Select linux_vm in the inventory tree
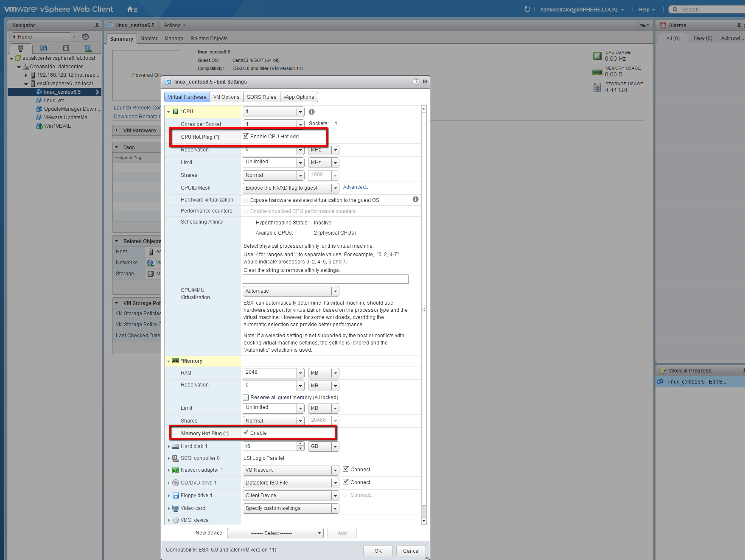745x560 pixels. click(x=54, y=101)
